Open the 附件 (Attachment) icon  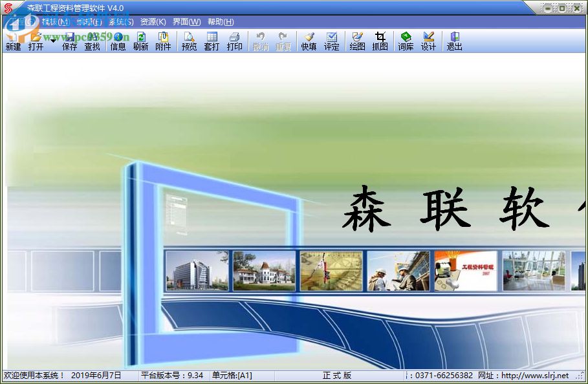click(163, 41)
